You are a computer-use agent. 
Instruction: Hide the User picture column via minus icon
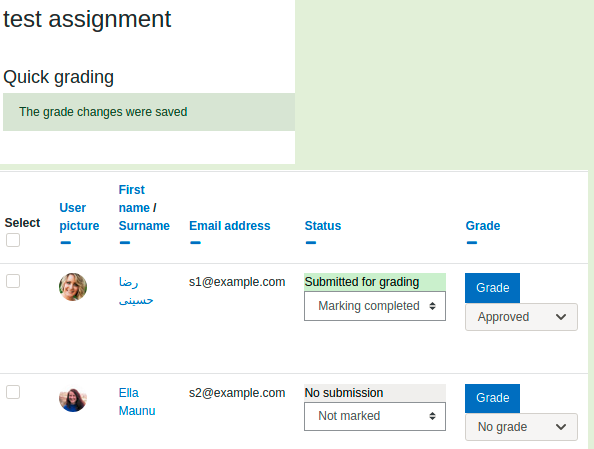click(66, 242)
